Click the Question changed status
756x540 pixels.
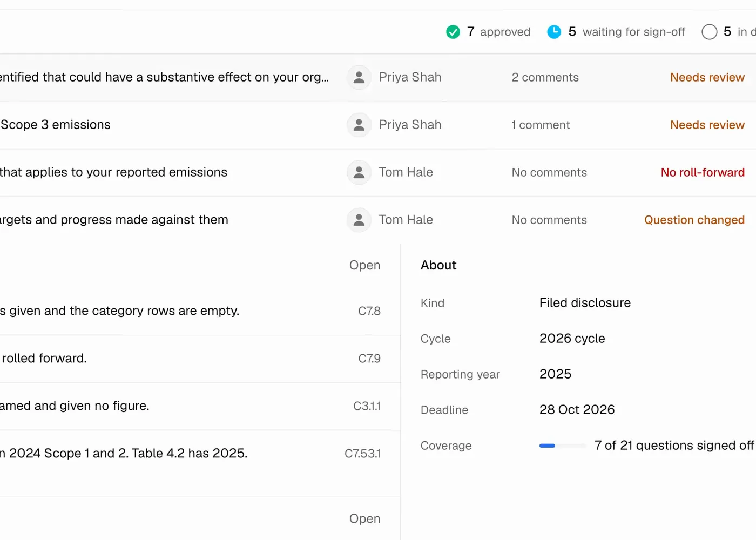pos(694,220)
